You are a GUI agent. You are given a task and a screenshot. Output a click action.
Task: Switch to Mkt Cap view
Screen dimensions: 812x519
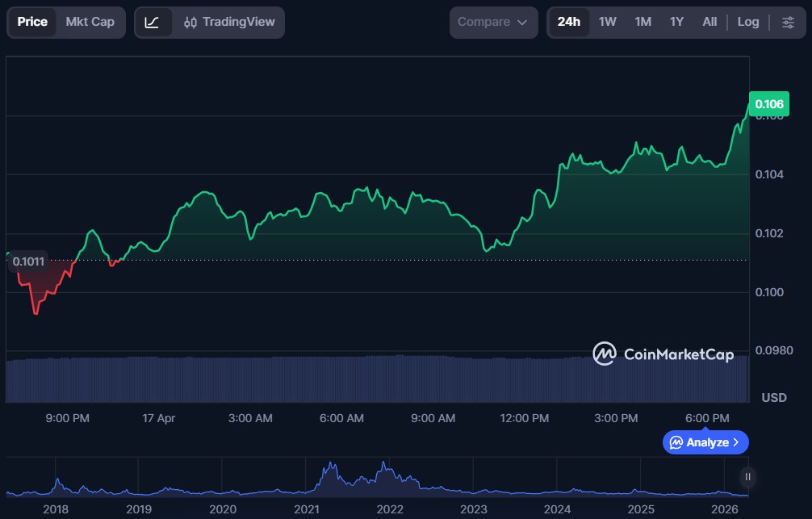(90, 22)
